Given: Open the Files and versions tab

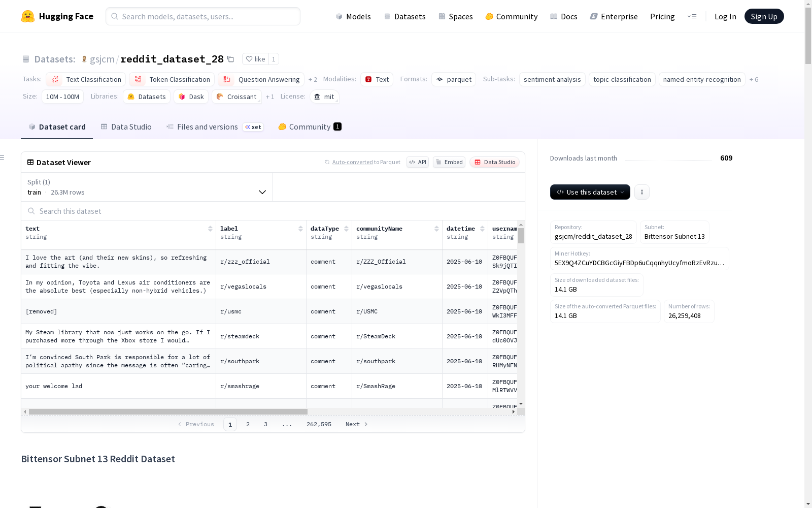Looking at the screenshot, I should click(x=215, y=127).
